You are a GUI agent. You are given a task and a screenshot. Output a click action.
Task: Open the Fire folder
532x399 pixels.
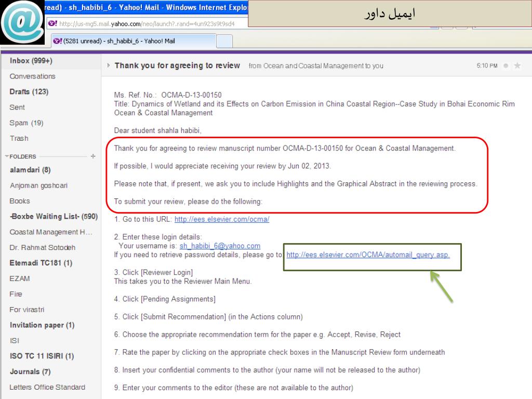pos(16,294)
